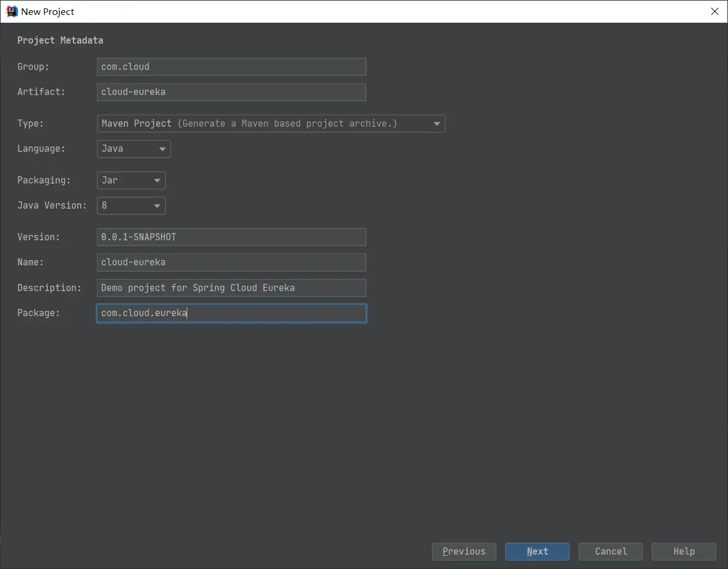Click the Packaging: label
728x569 pixels.
pos(44,180)
